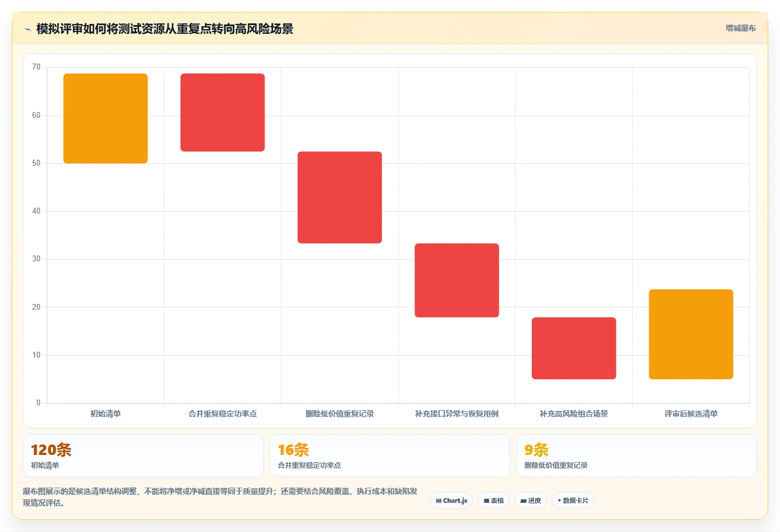Click the Chart.js tag chip

pos(451,501)
